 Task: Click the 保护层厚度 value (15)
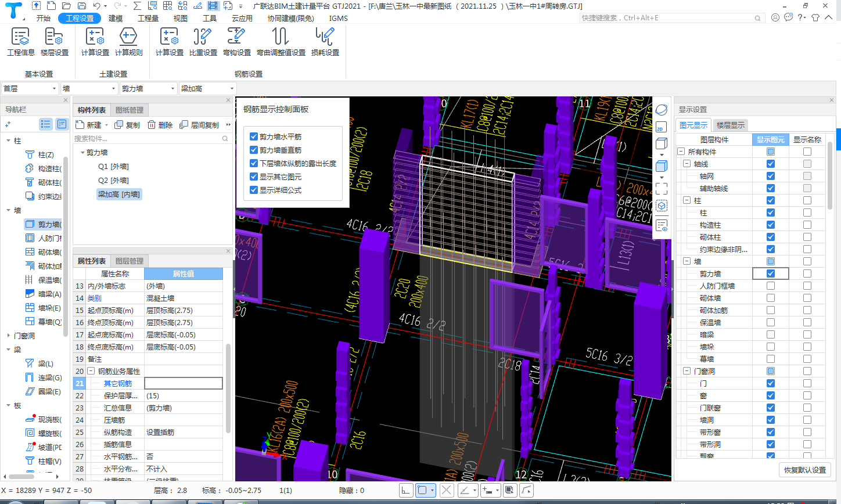[184, 396]
